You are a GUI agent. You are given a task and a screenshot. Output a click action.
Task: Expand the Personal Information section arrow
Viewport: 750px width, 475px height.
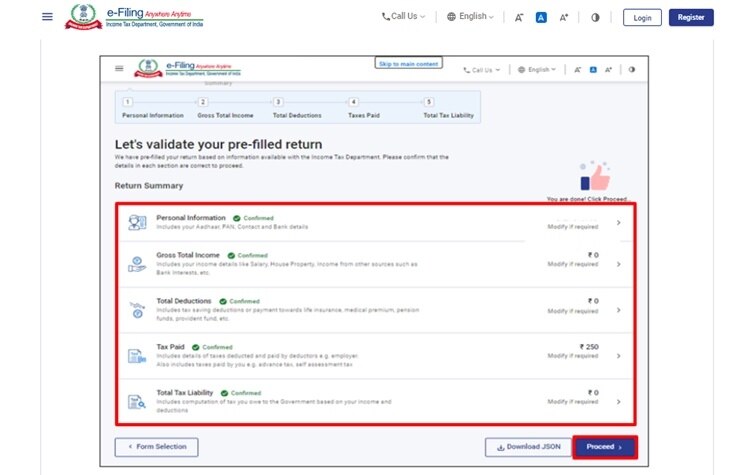(x=619, y=223)
